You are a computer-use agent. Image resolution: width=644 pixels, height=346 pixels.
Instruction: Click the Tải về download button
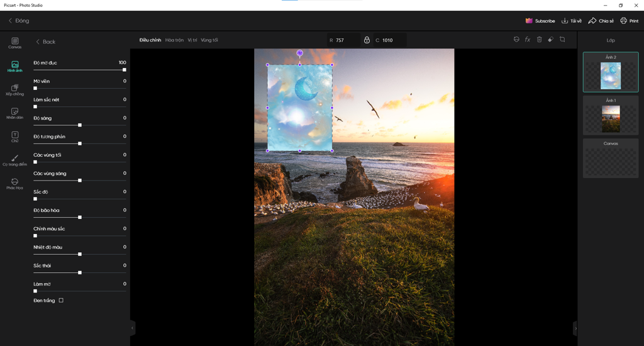coord(572,21)
